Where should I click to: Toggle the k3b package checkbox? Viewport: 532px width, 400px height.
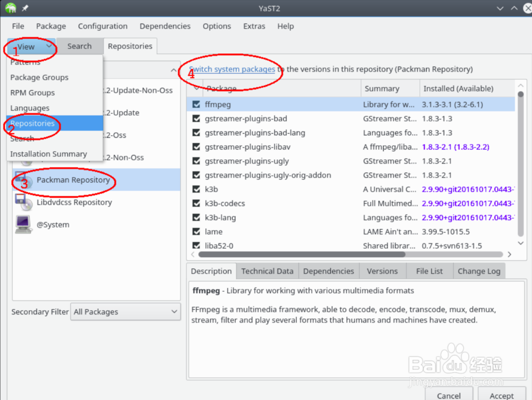196,189
